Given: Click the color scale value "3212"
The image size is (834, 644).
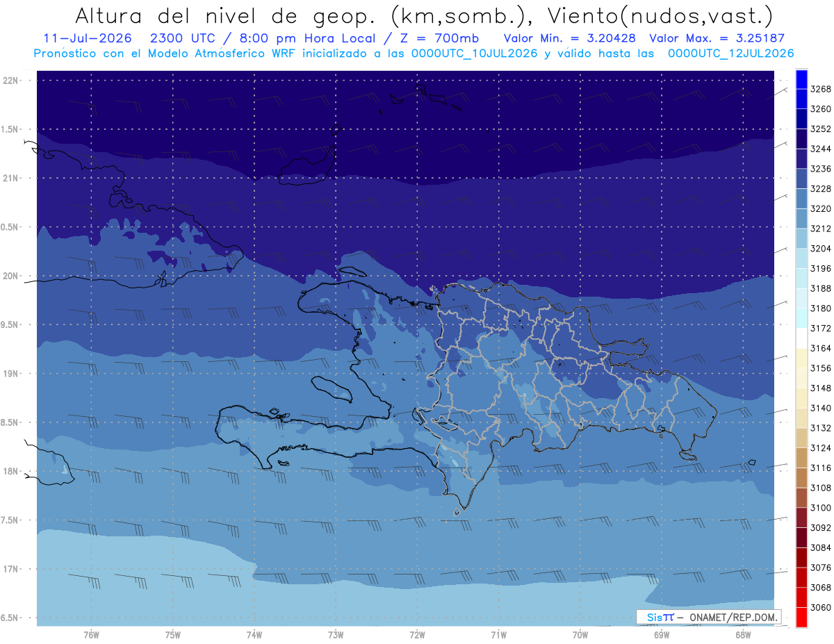Looking at the screenshot, I should tap(821, 229).
